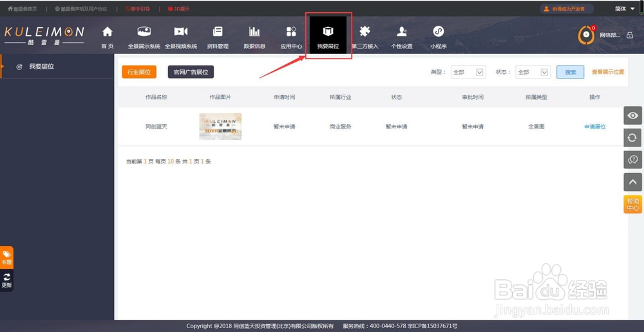Click the KULEIMON logo

pyautogui.click(x=44, y=35)
